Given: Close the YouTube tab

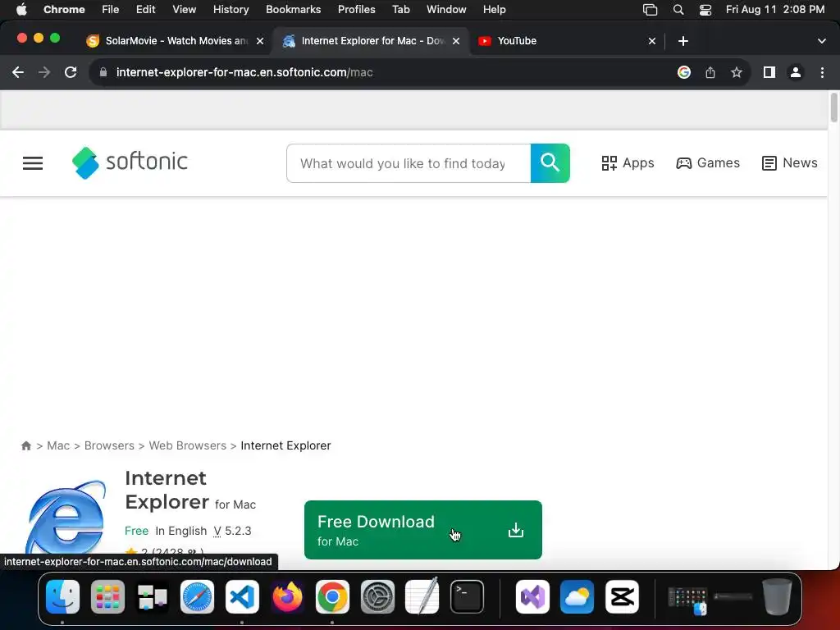Looking at the screenshot, I should [x=652, y=41].
